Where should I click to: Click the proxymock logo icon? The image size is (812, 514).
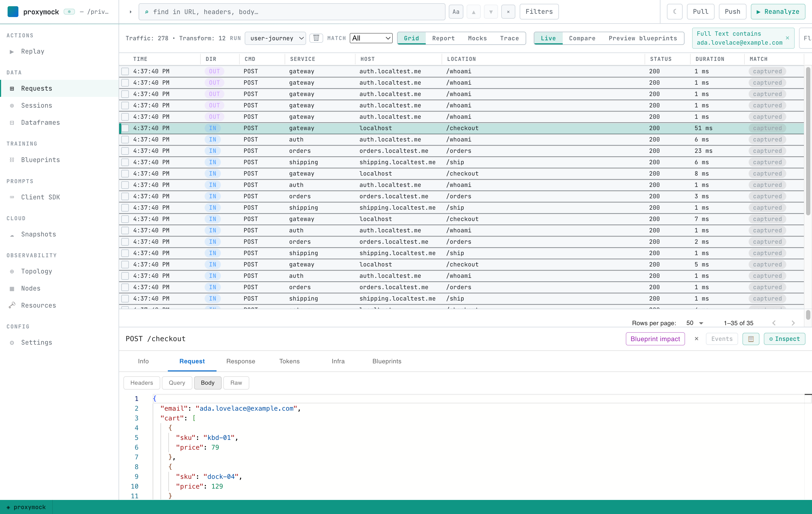point(13,12)
